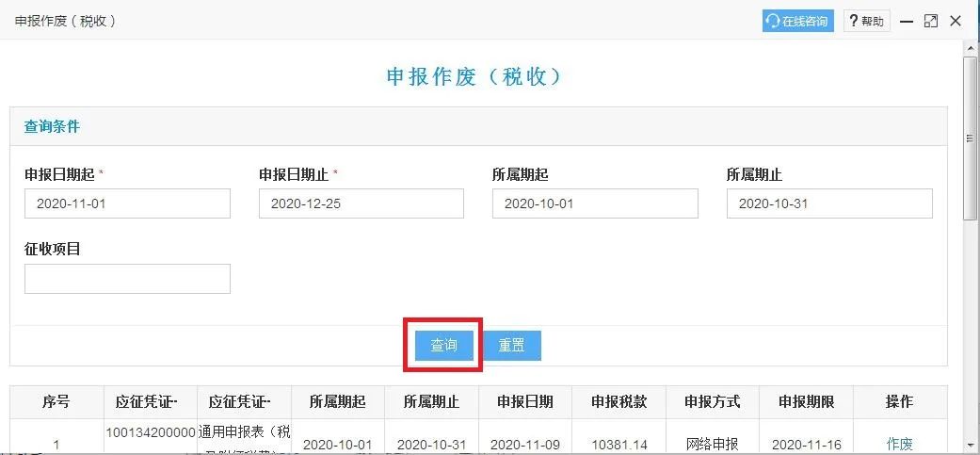Click the empty 征收项目 field

pos(127,279)
